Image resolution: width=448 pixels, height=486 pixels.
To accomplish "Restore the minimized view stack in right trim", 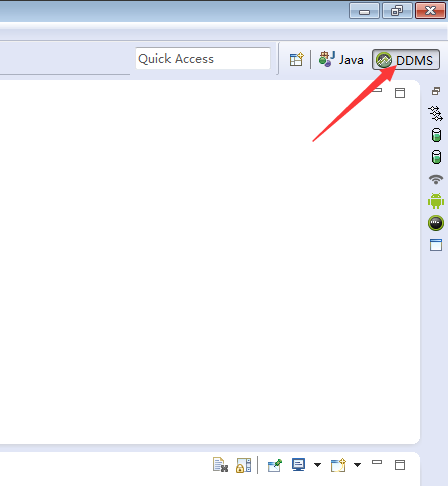I will coord(436,91).
